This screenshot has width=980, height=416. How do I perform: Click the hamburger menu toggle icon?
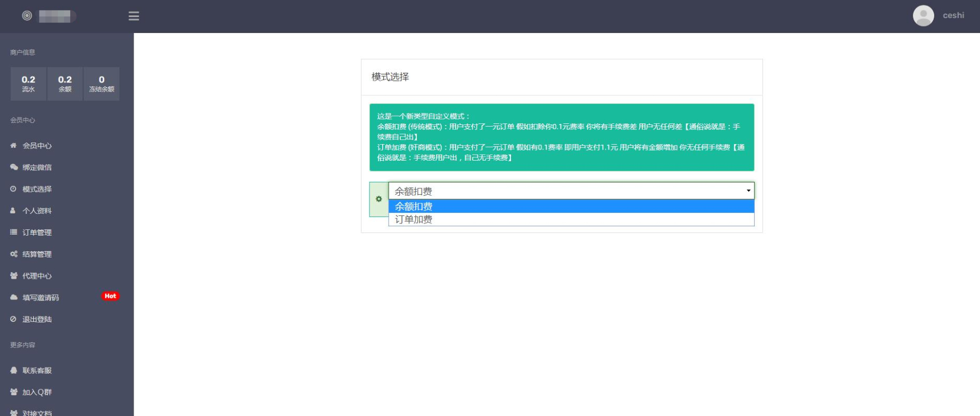134,16
